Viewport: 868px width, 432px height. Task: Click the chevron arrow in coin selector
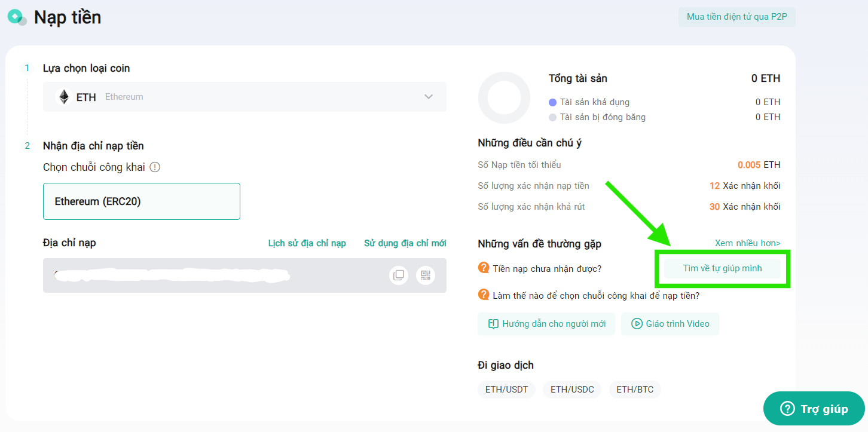(x=428, y=97)
